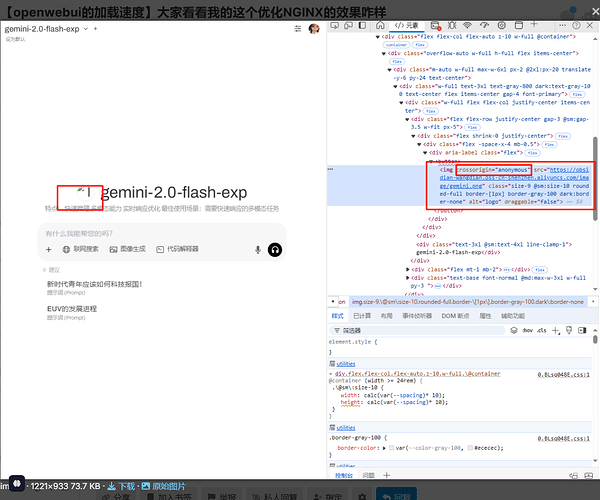Viewport: 600px width, 500px height.
Task: Open 问题 issues drawer tab
Action: click(368, 475)
